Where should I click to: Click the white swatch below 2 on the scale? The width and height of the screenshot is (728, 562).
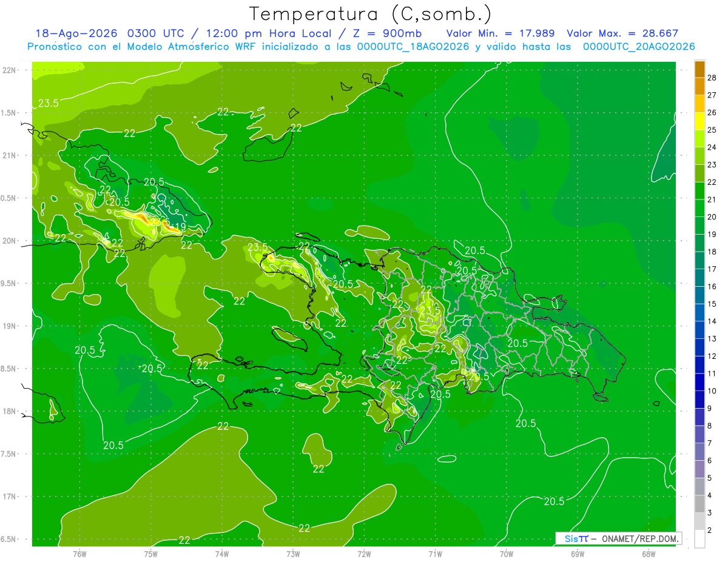coord(699,539)
